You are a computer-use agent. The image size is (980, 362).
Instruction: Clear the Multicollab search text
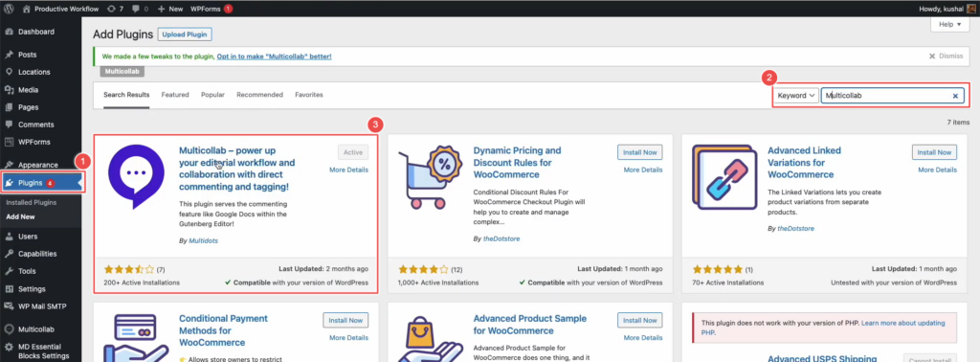[955, 97]
